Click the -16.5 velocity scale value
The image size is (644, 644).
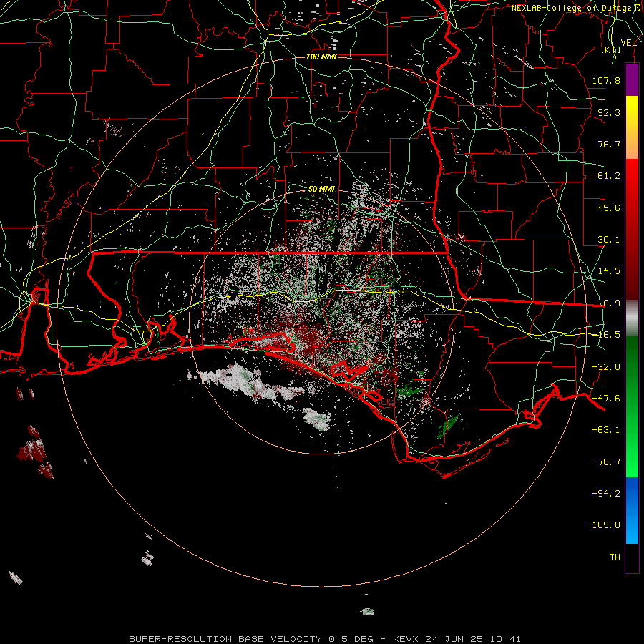[609, 335]
